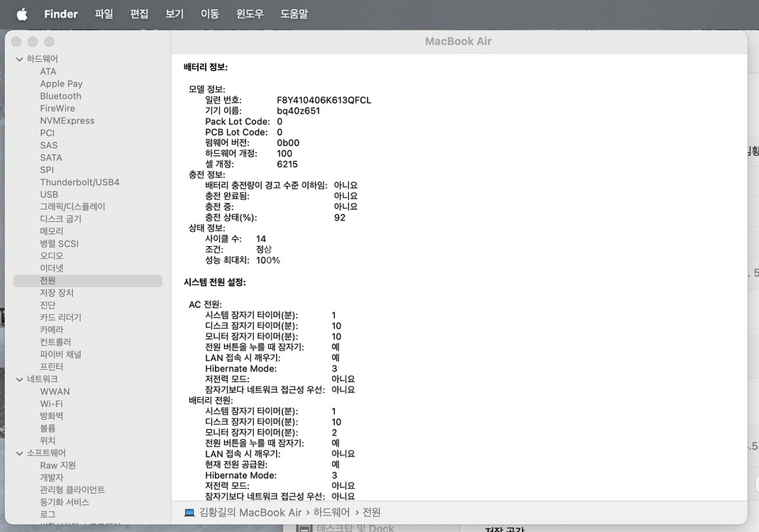The width and height of the screenshot is (759, 532).
Task: Open the 보기 menu
Action: 174,14
